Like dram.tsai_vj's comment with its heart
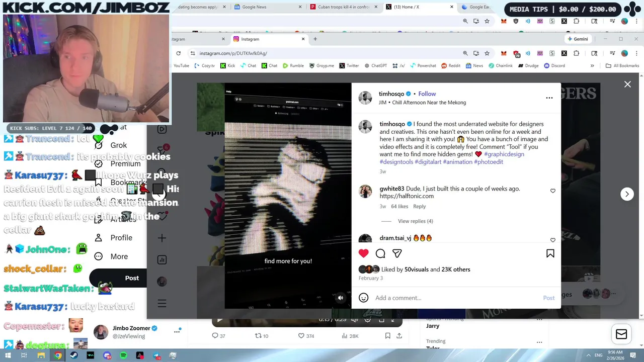This screenshot has height=362, width=644. [x=553, y=240]
